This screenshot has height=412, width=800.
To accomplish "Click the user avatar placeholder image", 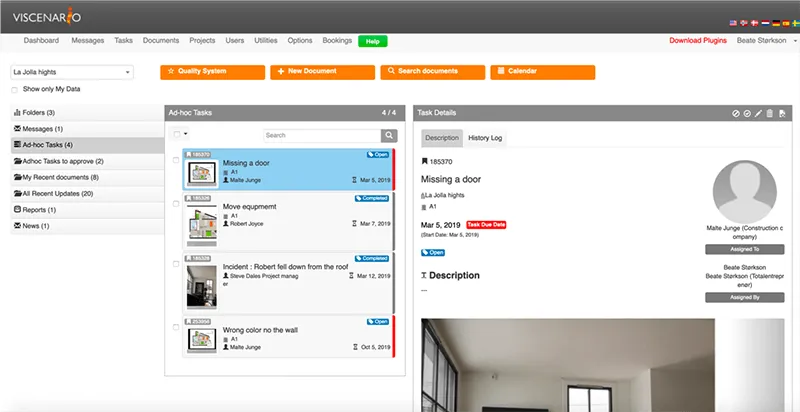I will [744, 192].
